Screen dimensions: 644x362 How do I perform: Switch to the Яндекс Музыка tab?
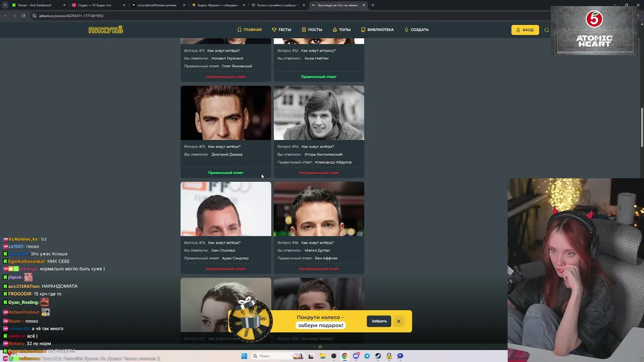pyautogui.click(x=218, y=5)
